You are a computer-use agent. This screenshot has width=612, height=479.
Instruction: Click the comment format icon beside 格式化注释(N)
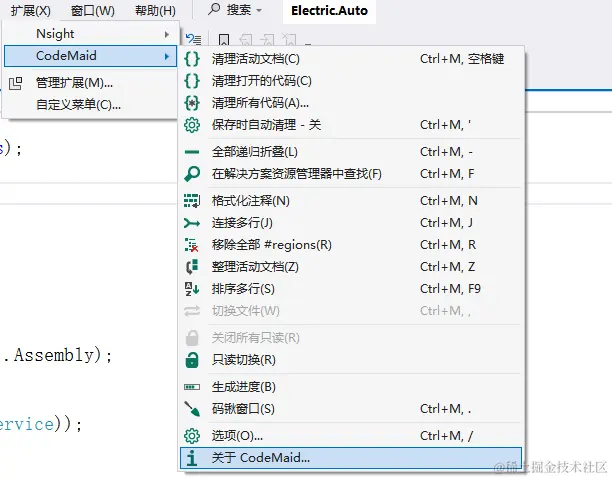pyautogui.click(x=192, y=201)
